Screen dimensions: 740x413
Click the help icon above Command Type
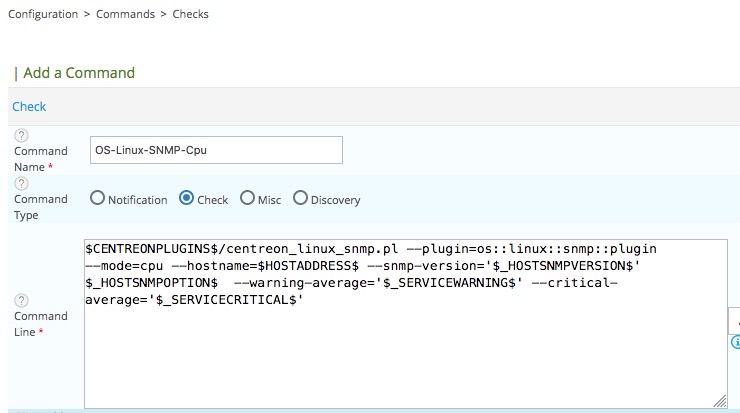(21, 184)
